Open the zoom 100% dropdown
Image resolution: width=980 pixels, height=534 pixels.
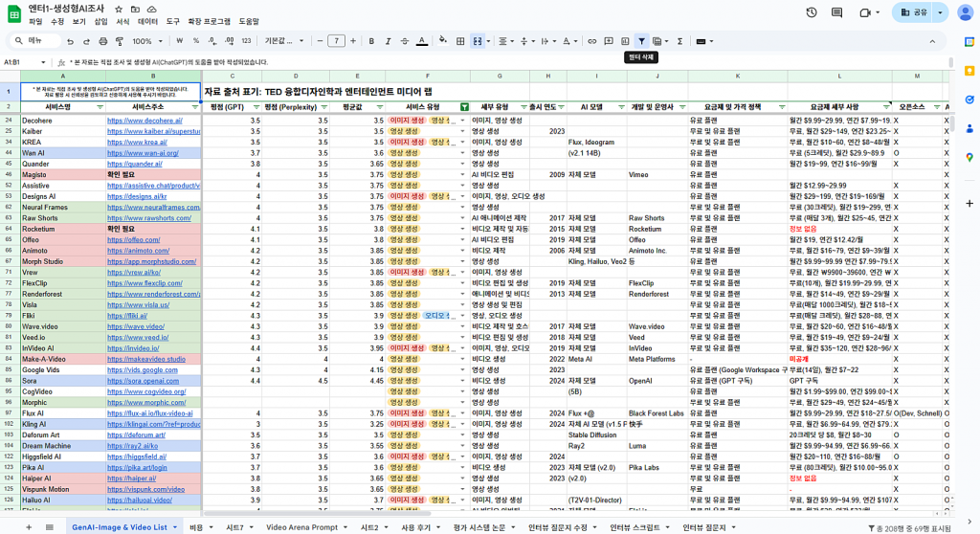[146, 41]
